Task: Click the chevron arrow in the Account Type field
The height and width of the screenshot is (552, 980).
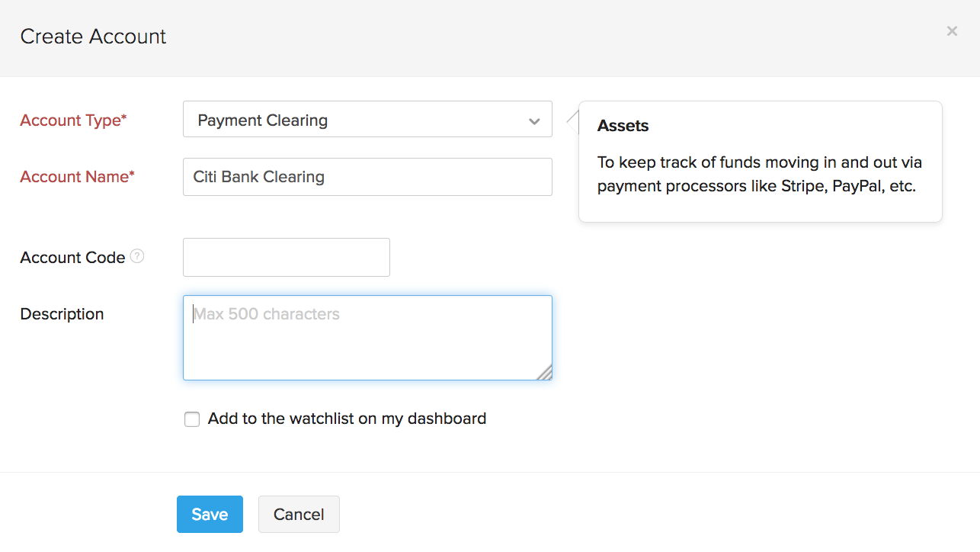Action: (534, 120)
